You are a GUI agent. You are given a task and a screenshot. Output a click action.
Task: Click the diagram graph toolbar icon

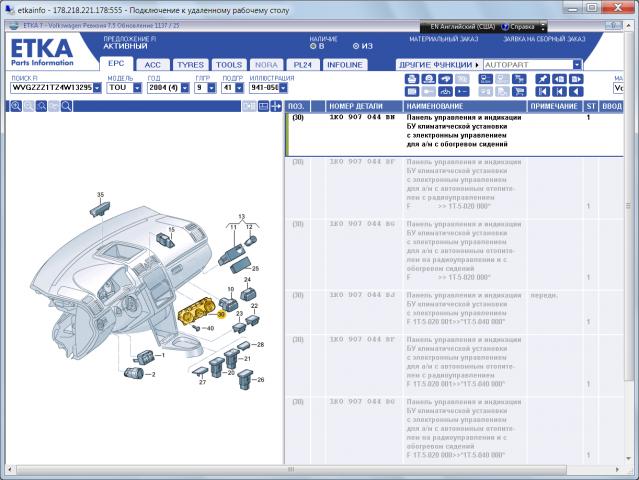445,92
